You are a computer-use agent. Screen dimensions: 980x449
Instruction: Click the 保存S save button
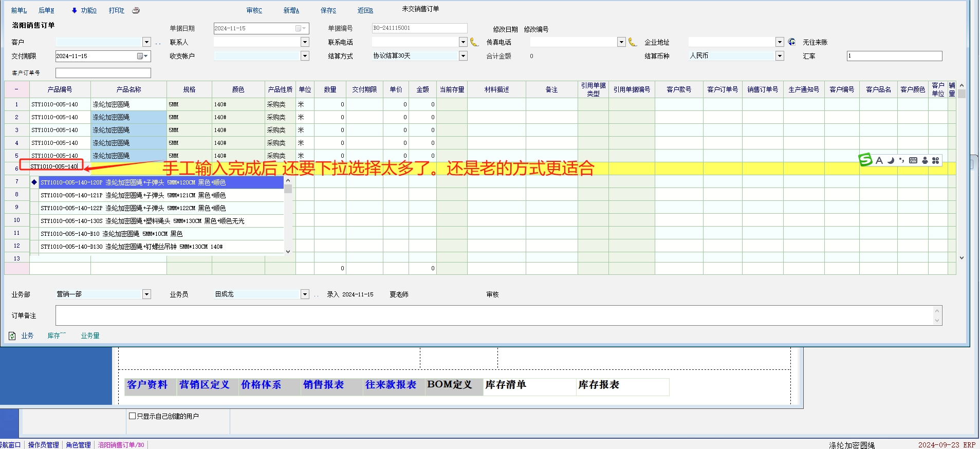(328, 10)
